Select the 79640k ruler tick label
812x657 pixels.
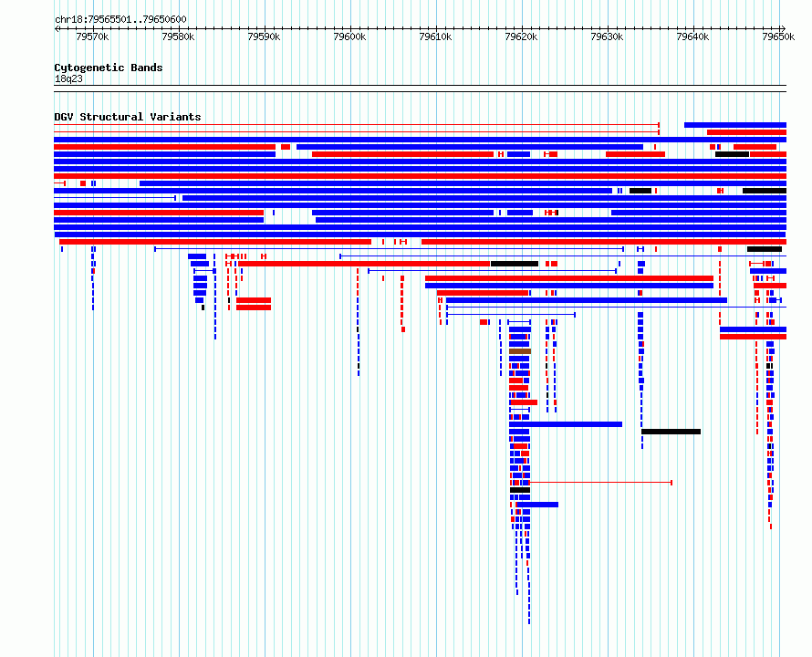point(692,36)
